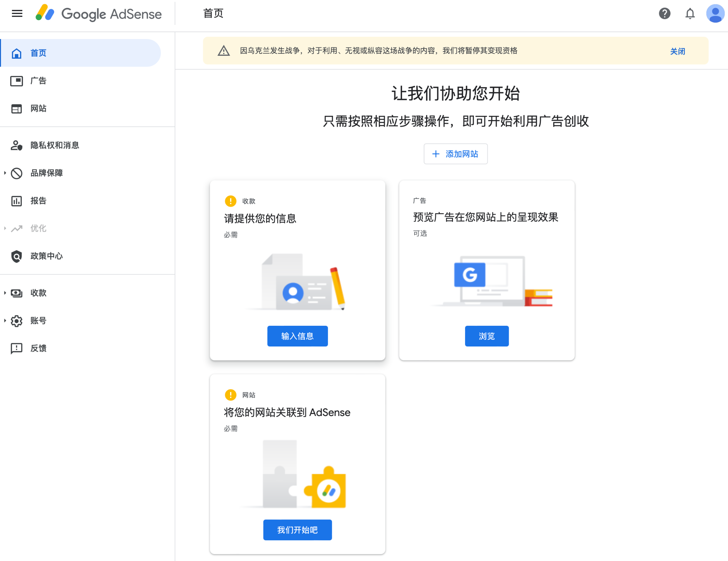Click the 品牌保障 blocked circle icon
This screenshot has height=561, width=728.
point(16,173)
